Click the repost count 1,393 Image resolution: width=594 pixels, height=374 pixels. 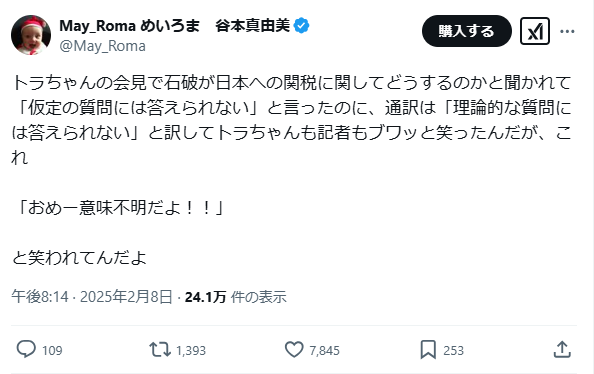191,351
